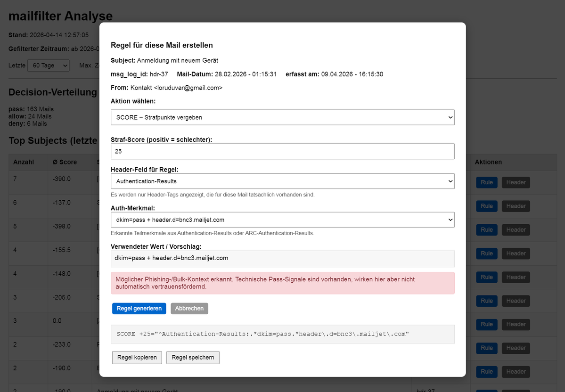Screen dimensions: 565x392
Task: Click the Verwendeter Wert / Vorschlag field
Action: click(283, 258)
